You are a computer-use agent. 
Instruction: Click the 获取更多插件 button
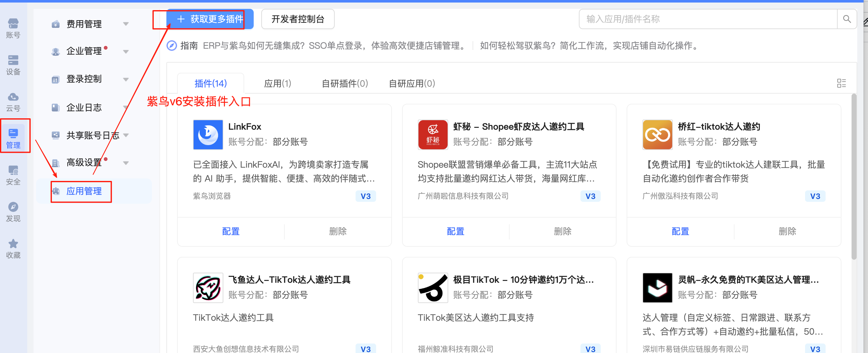210,19
